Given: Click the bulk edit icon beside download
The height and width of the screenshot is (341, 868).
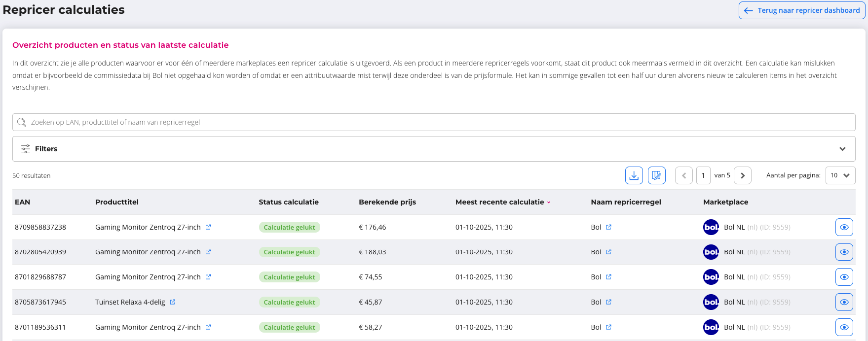Looking at the screenshot, I should point(656,175).
